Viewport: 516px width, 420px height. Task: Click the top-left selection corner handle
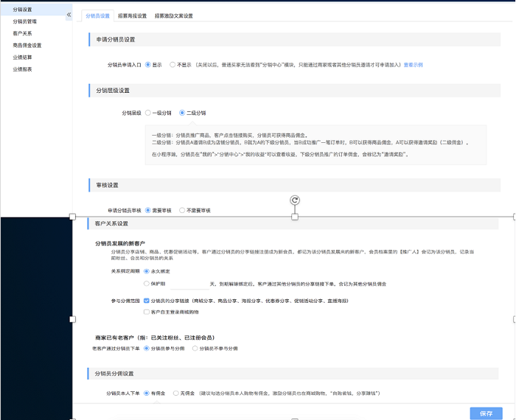coord(73,217)
